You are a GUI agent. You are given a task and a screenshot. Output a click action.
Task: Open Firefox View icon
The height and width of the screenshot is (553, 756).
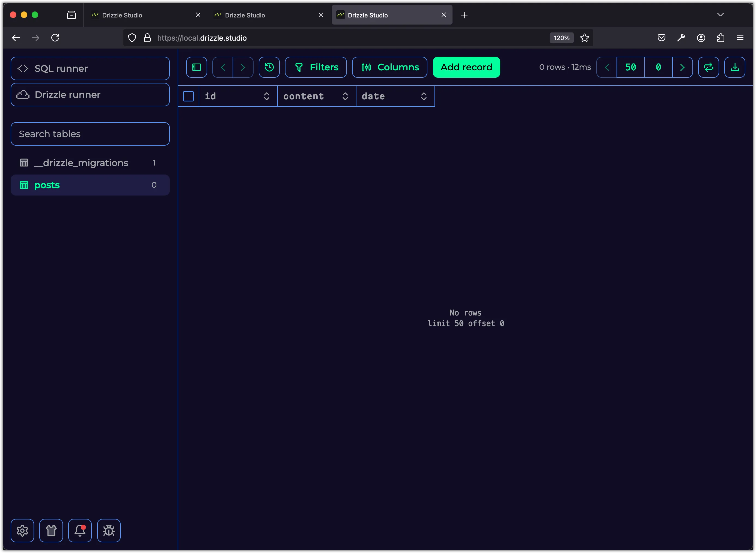point(71,15)
